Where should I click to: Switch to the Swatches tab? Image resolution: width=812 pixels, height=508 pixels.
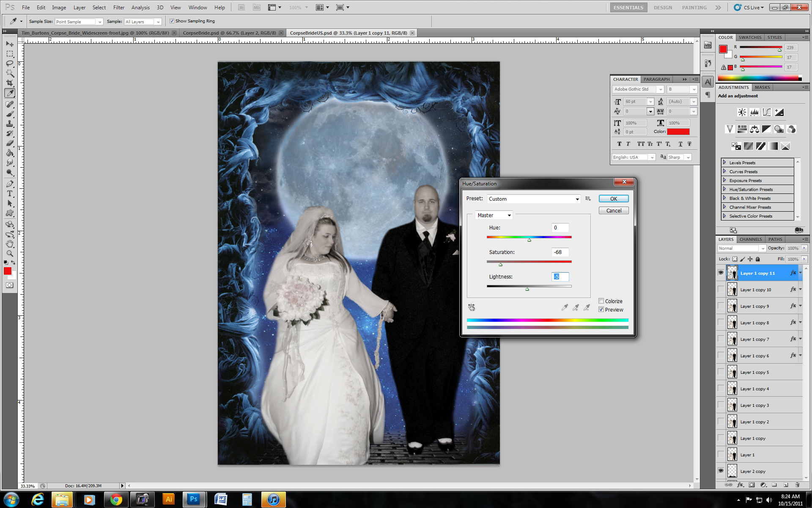point(750,37)
